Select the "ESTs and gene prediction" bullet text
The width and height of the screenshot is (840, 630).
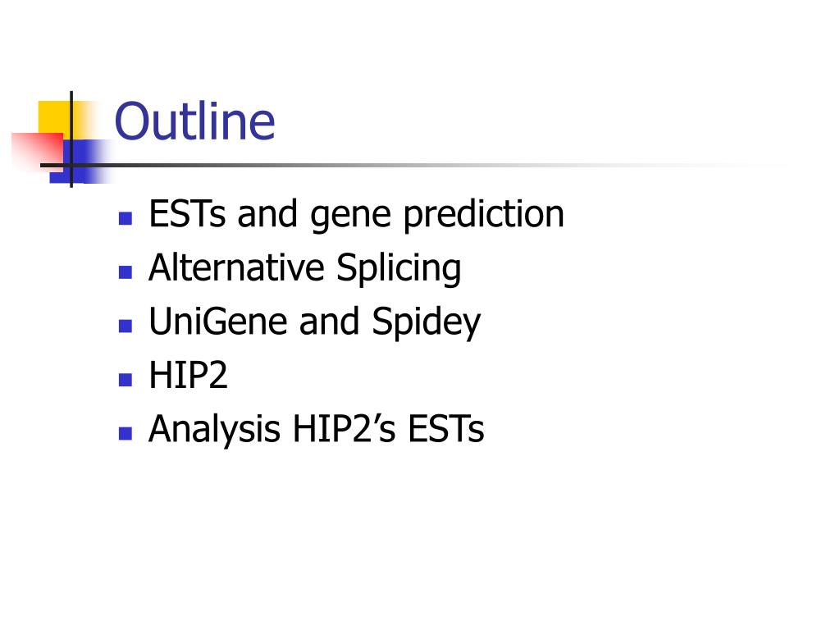coord(356,216)
